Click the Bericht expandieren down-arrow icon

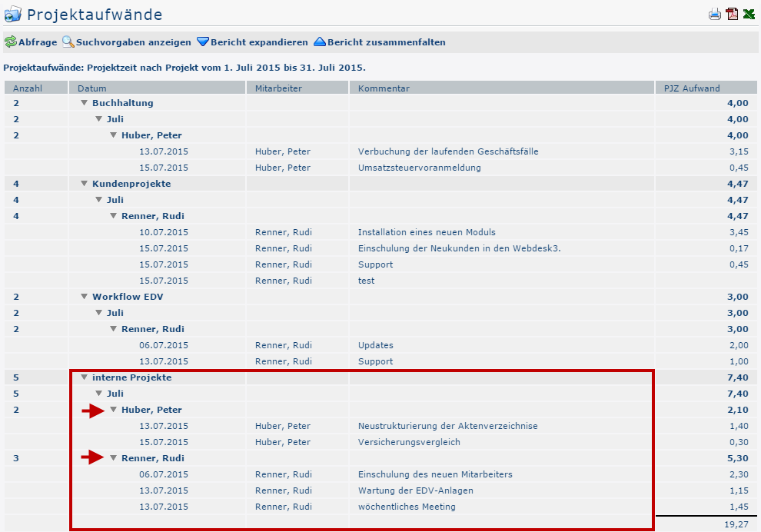click(x=203, y=42)
